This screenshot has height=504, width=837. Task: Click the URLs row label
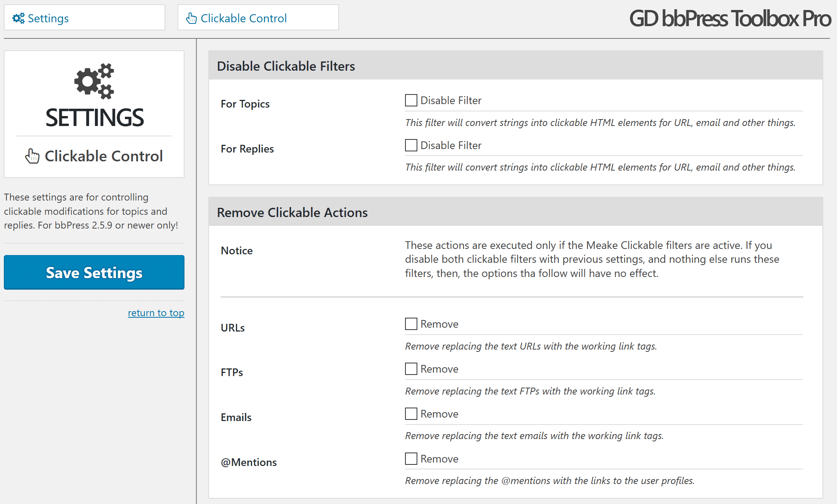tap(232, 328)
